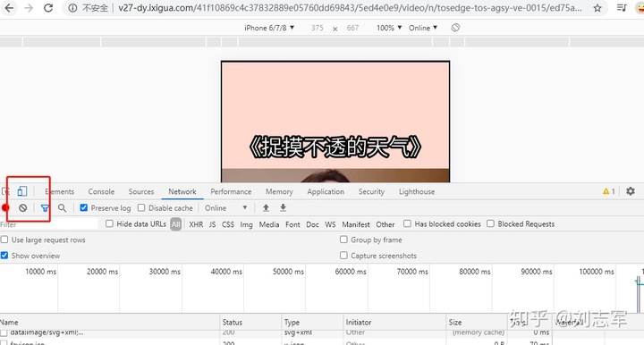Check the Capture screenshots option
The height and width of the screenshot is (345, 644).
point(343,255)
